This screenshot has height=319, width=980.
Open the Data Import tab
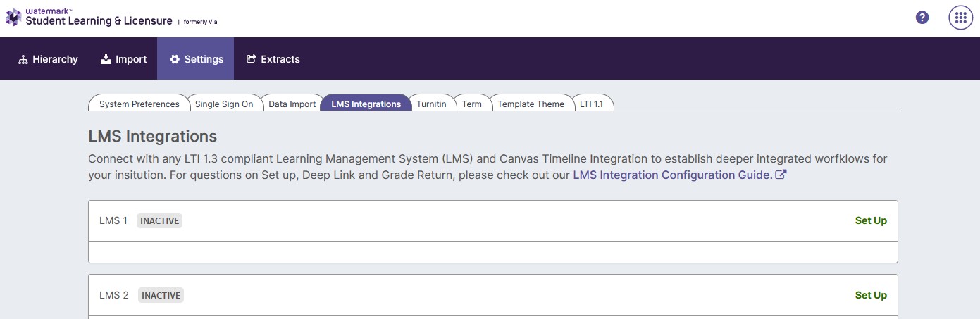click(x=292, y=104)
